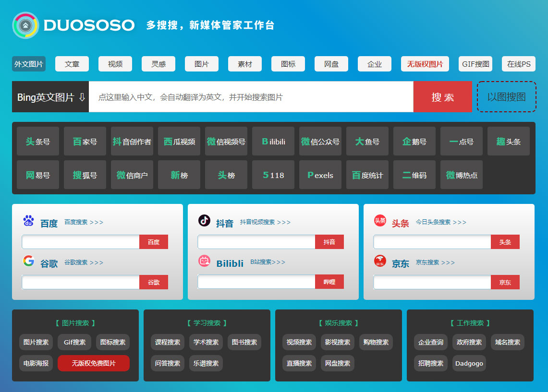The image size is (548, 392).
Task: Open the 网盘 tab
Action: click(x=331, y=64)
